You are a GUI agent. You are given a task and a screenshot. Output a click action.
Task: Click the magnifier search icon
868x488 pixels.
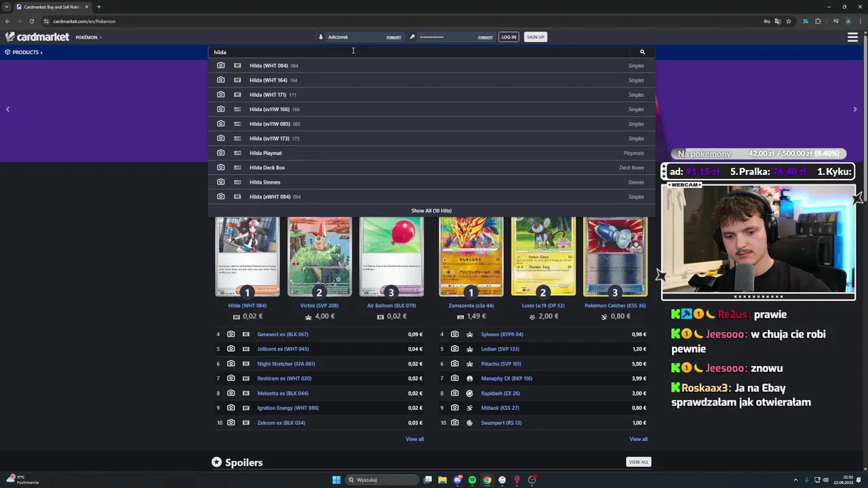(x=642, y=52)
